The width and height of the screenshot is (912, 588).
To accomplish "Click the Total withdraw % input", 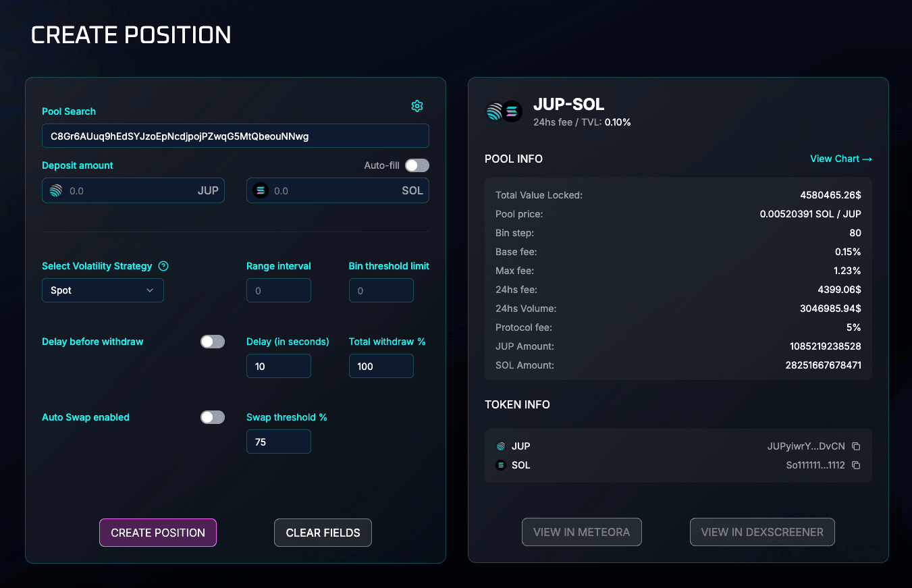I will pyautogui.click(x=381, y=366).
